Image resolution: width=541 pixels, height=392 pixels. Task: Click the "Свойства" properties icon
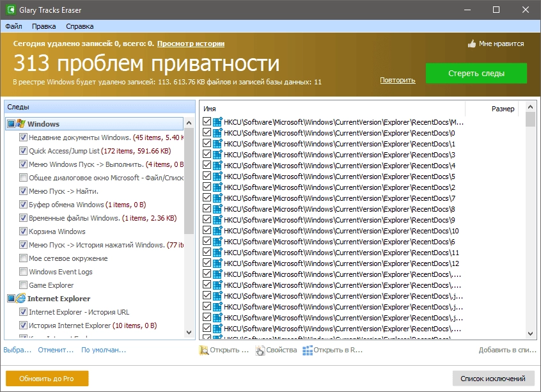260,350
